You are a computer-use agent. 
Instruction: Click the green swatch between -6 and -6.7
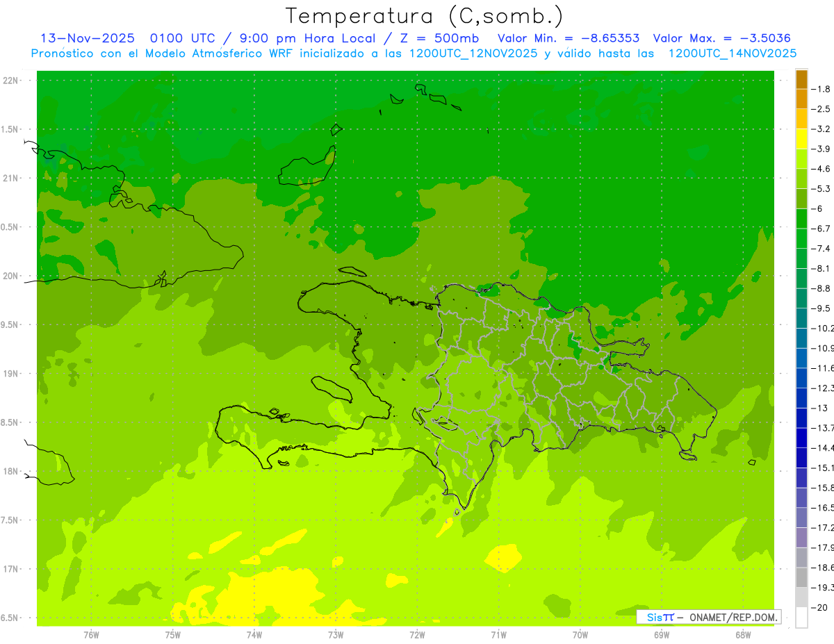tap(801, 219)
